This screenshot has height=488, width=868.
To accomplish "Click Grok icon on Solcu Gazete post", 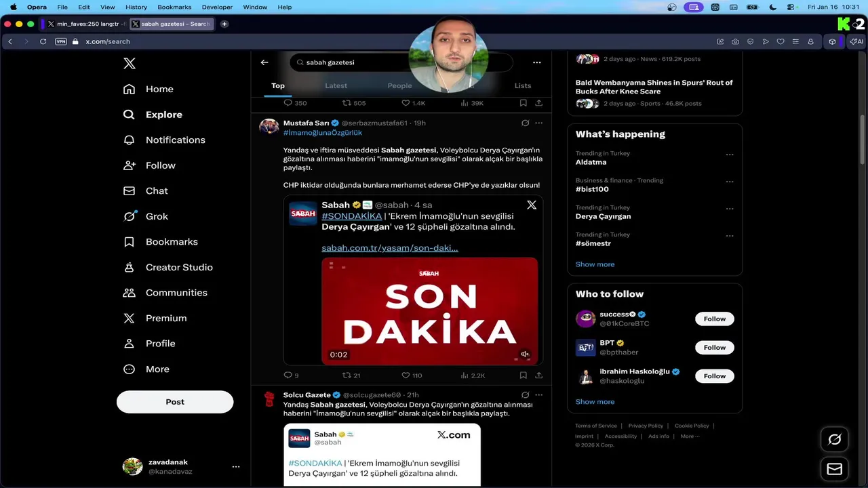I will tap(525, 394).
